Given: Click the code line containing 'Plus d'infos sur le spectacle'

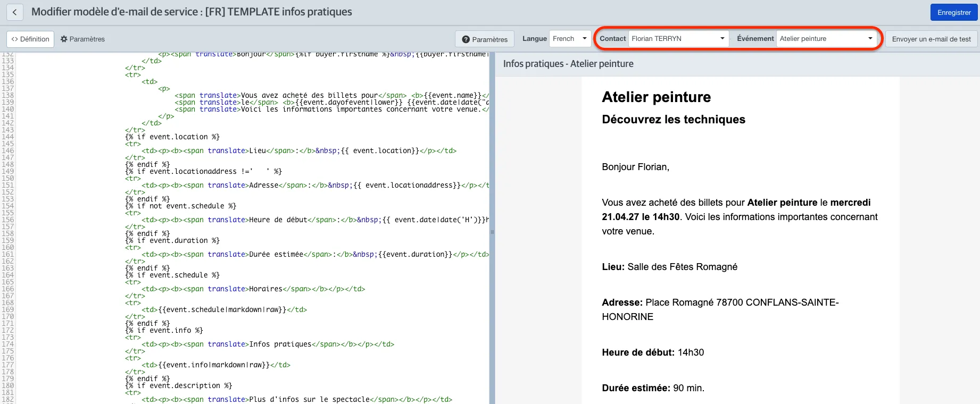Looking at the screenshot, I should [x=297, y=400].
